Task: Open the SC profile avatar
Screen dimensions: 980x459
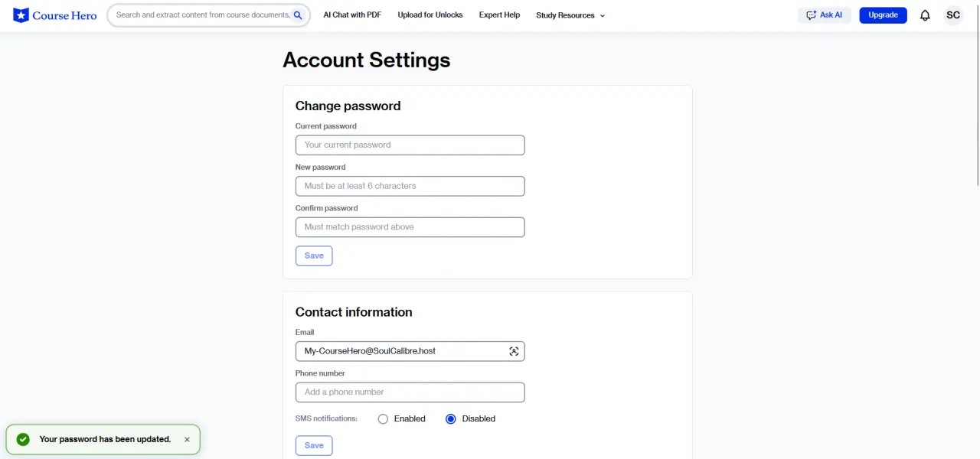Action: [953, 15]
